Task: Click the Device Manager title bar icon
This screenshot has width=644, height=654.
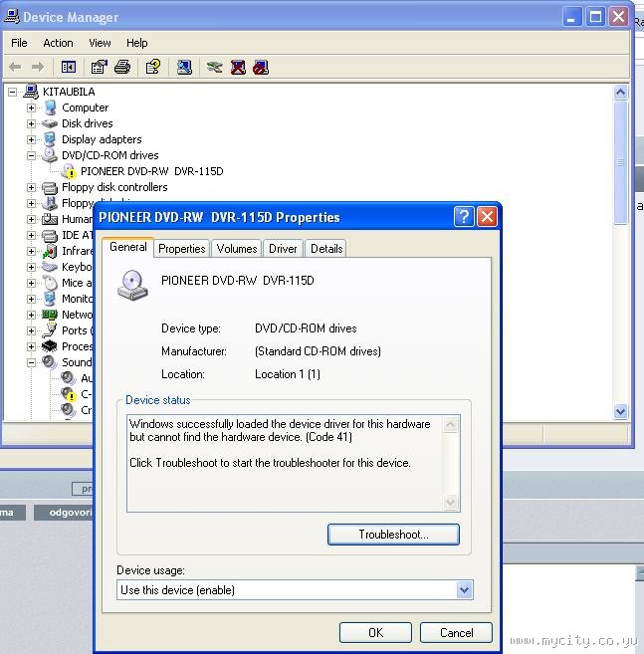Action: point(12,16)
